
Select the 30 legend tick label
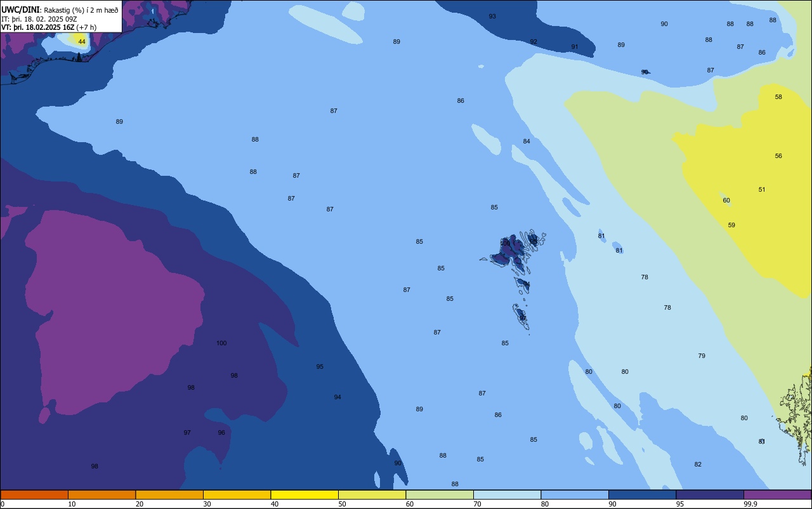point(207,504)
